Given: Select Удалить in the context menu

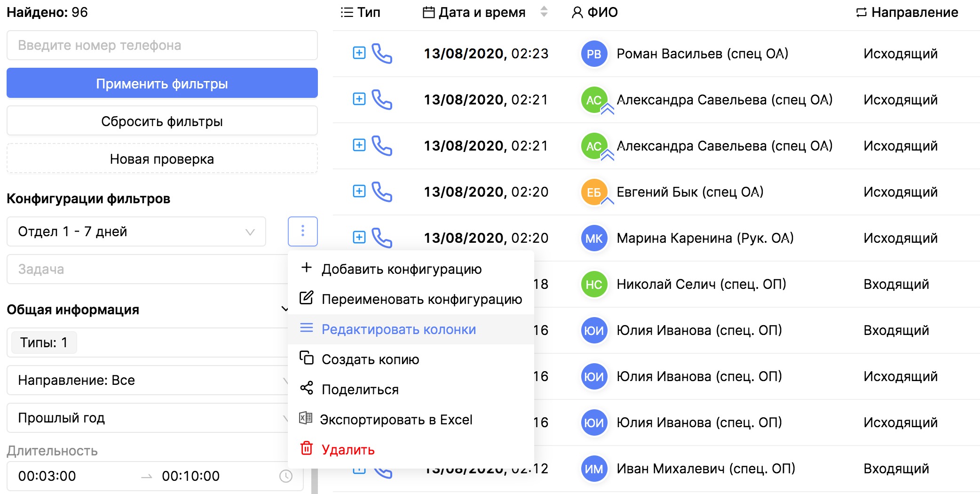Looking at the screenshot, I should (348, 450).
